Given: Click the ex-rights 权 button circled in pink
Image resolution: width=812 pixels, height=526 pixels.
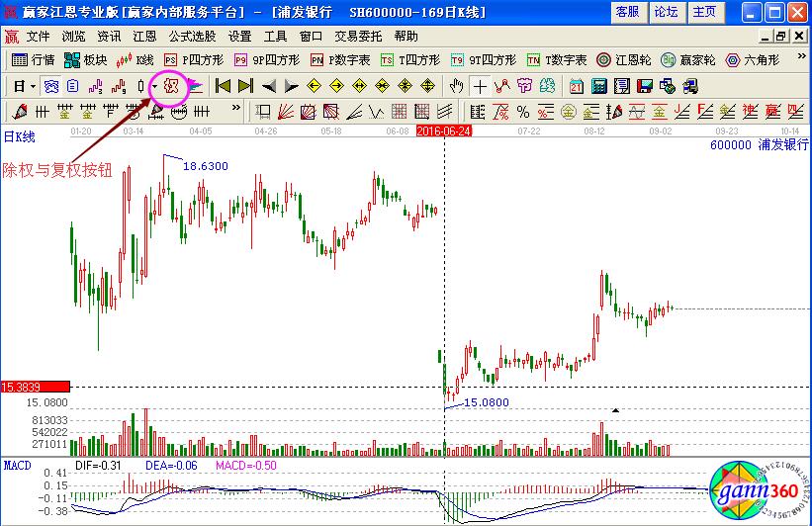Looking at the screenshot, I should click(x=172, y=86).
